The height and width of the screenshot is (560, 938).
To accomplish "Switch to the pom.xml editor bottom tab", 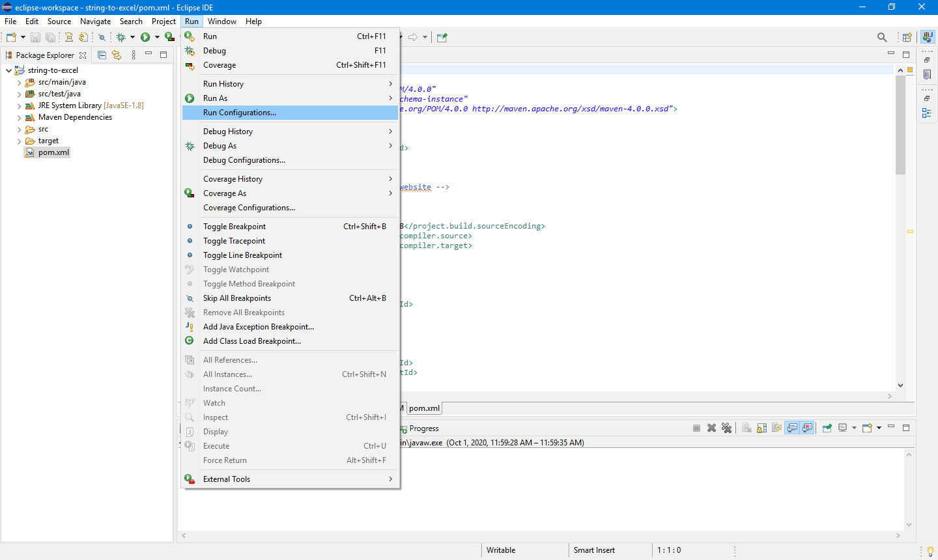I will 424,408.
